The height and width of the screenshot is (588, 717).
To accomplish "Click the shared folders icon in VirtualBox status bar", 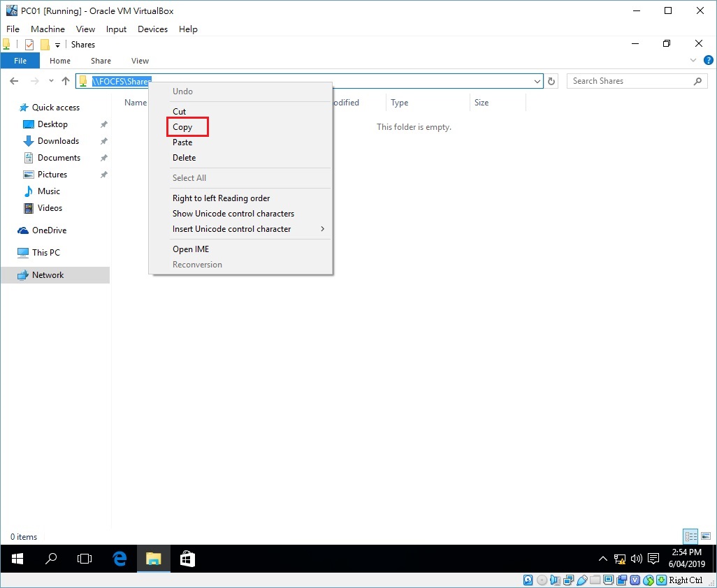I will click(595, 580).
